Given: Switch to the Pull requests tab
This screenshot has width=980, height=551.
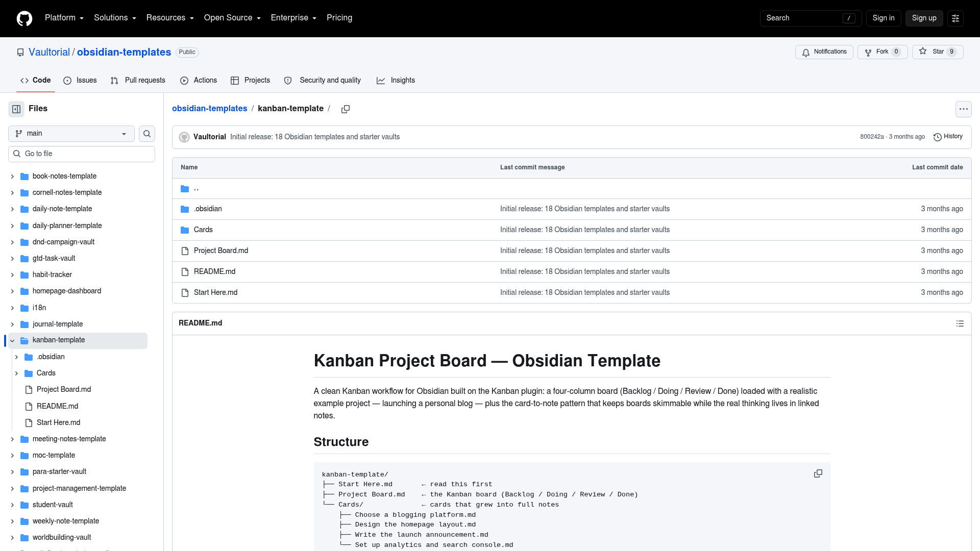Looking at the screenshot, I should click(138, 81).
